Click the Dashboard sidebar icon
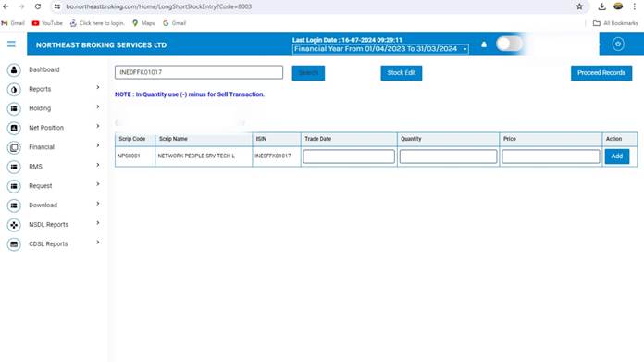This screenshot has height=362, width=644. [x=14, y=70]
